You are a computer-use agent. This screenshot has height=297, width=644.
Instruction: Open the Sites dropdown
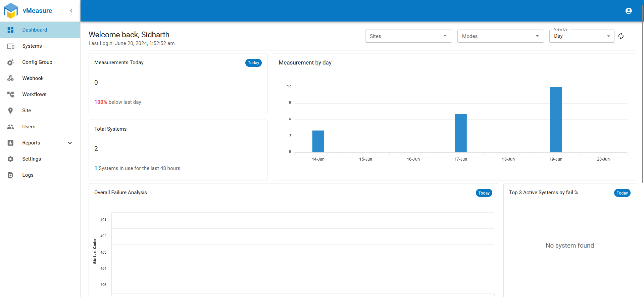[408, 36]
